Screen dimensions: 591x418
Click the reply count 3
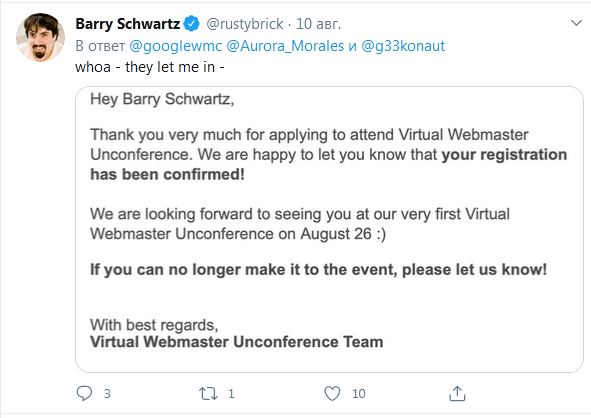click(107, 394)
